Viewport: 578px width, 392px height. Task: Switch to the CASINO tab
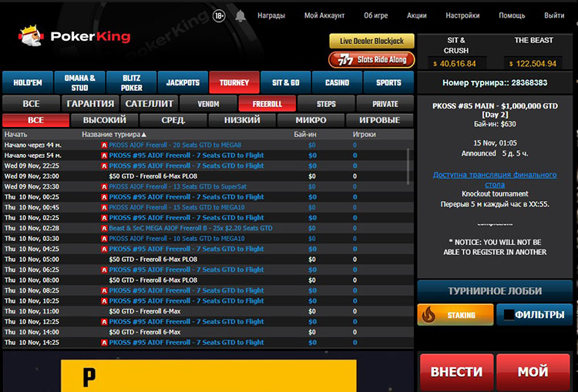point(337,82)
